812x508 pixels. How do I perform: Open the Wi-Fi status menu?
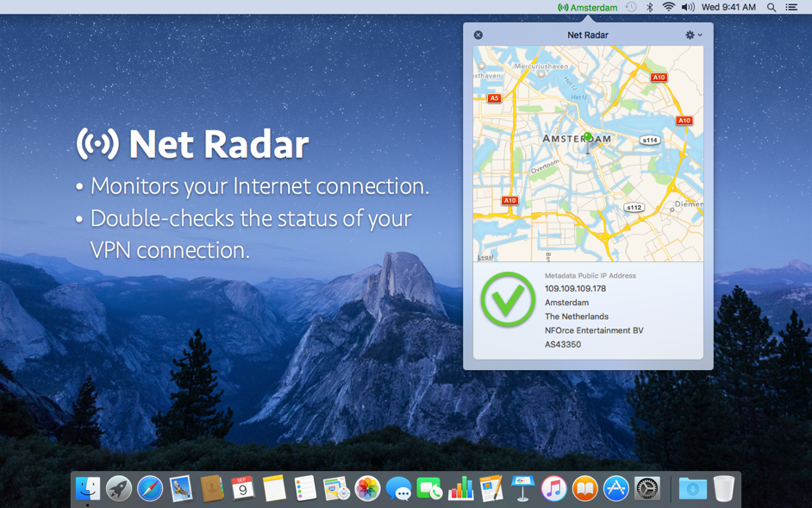pos(669,7)
